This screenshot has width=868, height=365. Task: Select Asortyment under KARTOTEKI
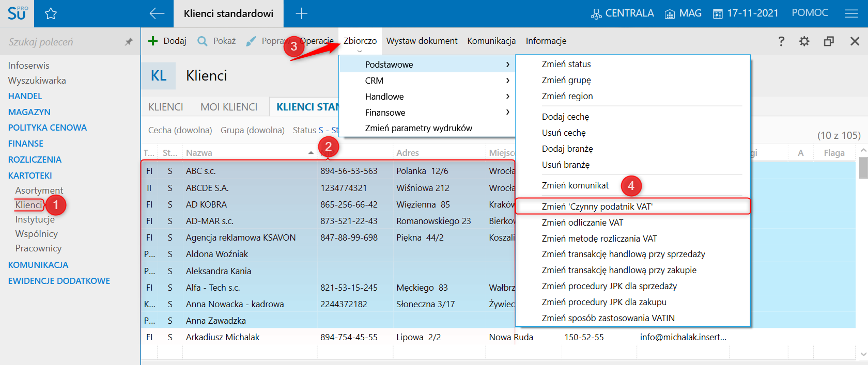tap(39, 191)
